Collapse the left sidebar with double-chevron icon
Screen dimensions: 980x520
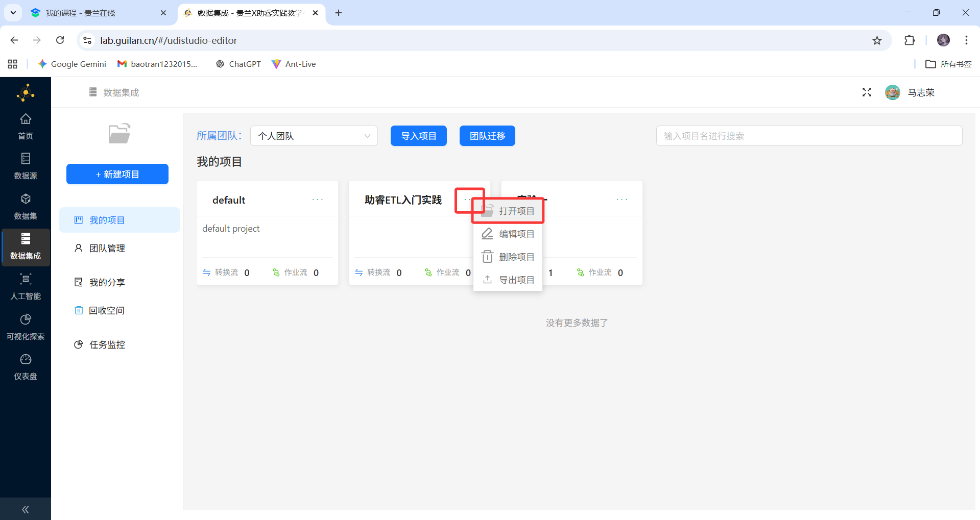click(x=26, y=509)
